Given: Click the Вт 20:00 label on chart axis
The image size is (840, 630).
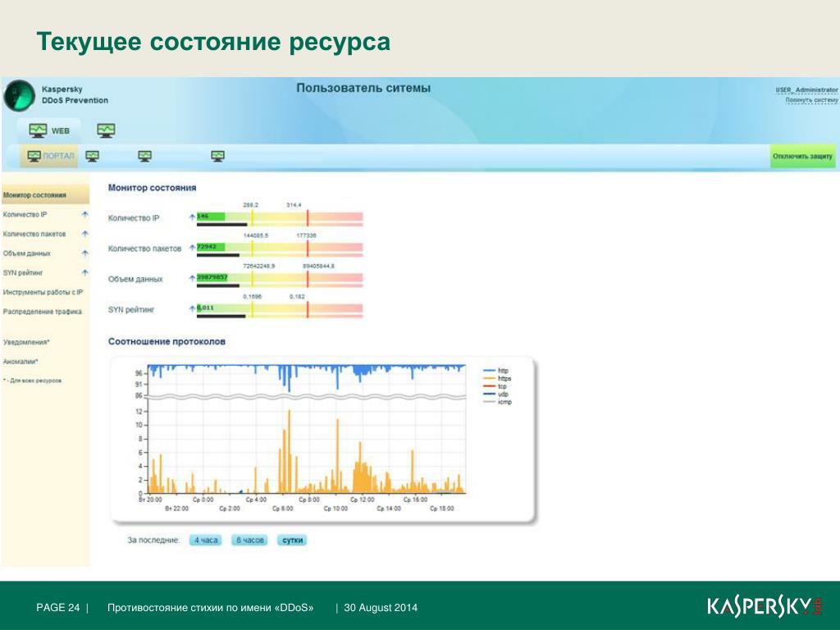Looking at the screenshot, I should 150,500.
